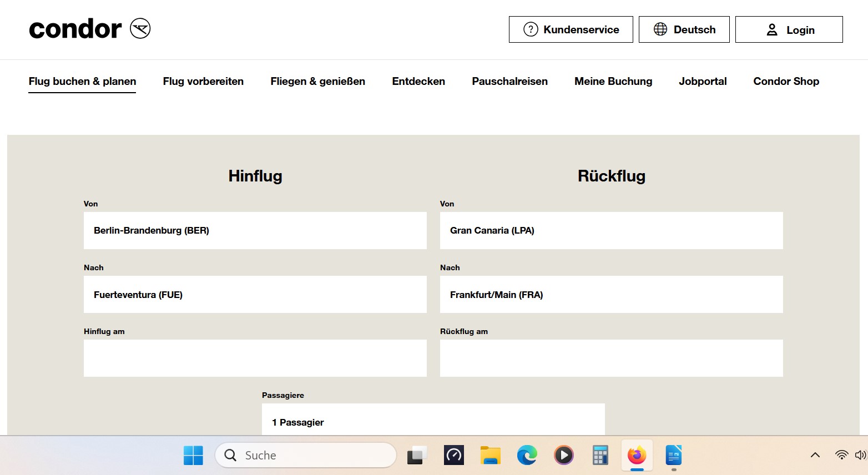Go to Meine Buchung
Screen dimensions: 868x475
pos(613,81)
